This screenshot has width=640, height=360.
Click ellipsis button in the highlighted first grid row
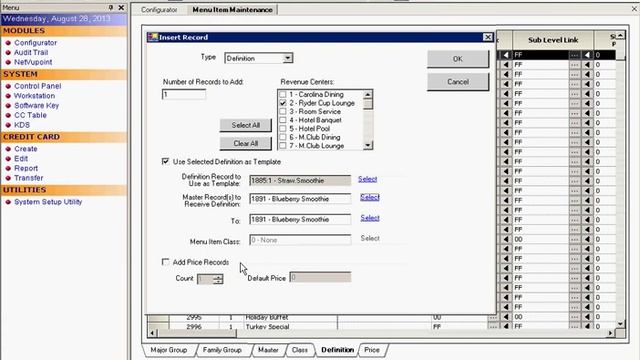click(x=574, y=55)
